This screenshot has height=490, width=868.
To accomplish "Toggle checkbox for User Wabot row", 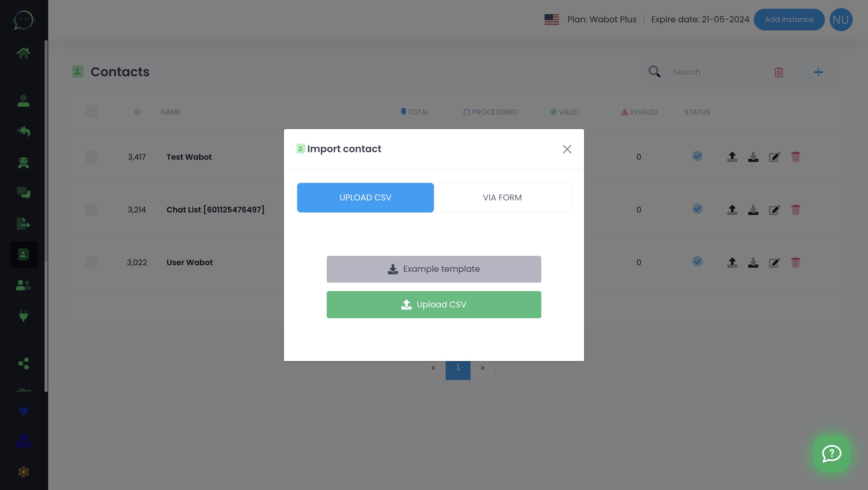I will (91, 262).
